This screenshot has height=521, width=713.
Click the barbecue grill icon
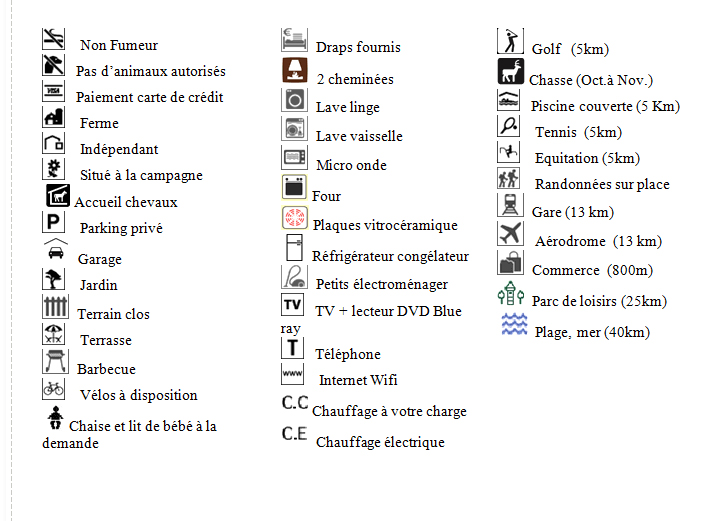[x=55, y=361]
